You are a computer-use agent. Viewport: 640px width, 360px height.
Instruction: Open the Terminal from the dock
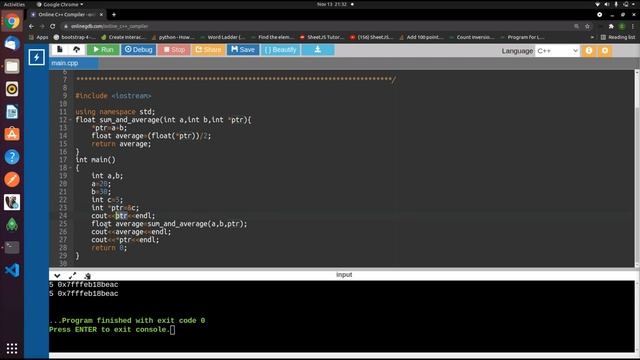pos(12,247)
